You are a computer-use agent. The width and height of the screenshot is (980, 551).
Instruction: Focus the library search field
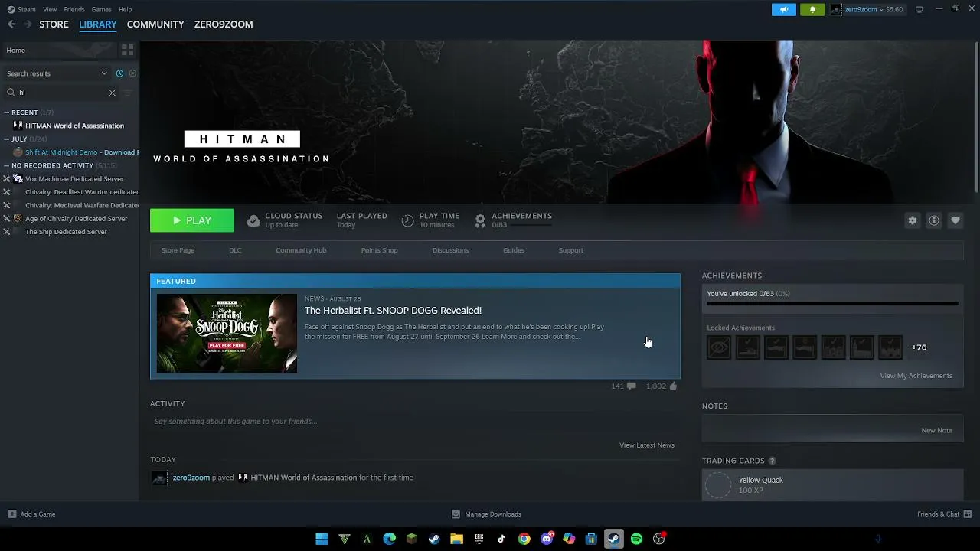tap(62, 93)
